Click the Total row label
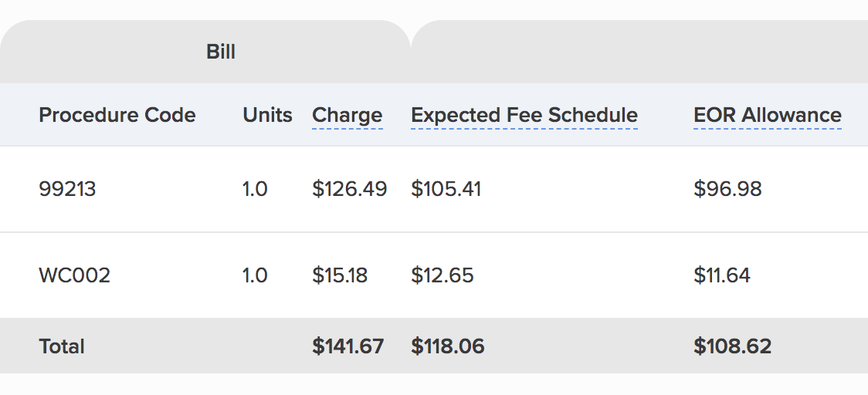Image resolution: width=868 pixels, height=395 pixels. tap(62, 346)
